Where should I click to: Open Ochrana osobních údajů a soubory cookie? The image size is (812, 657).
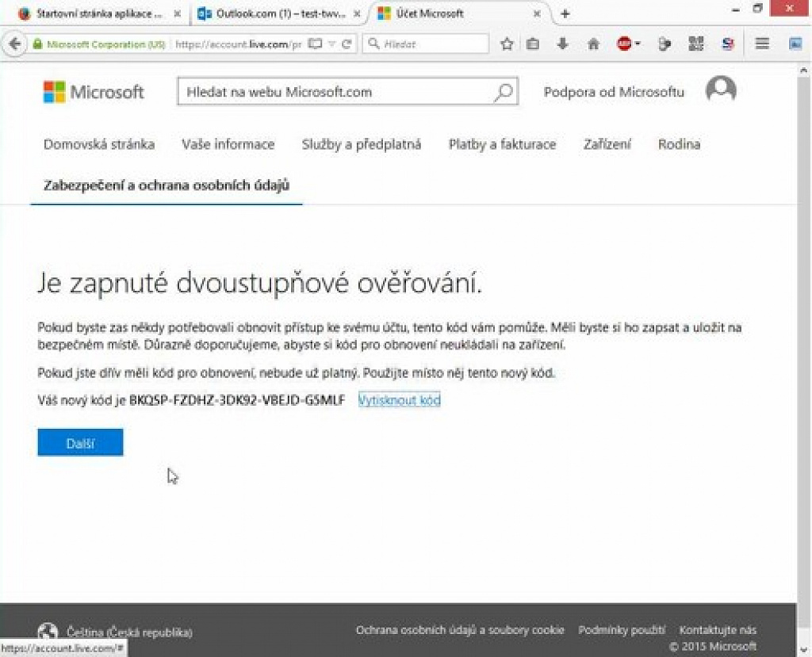point(460,630)
